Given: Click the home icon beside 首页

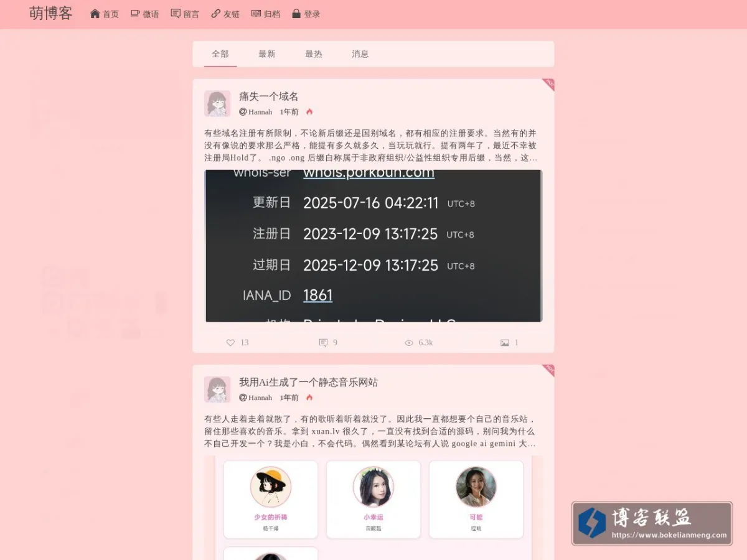Looking at the screenshot, I should pyautogui.click(x=95, y=13).
